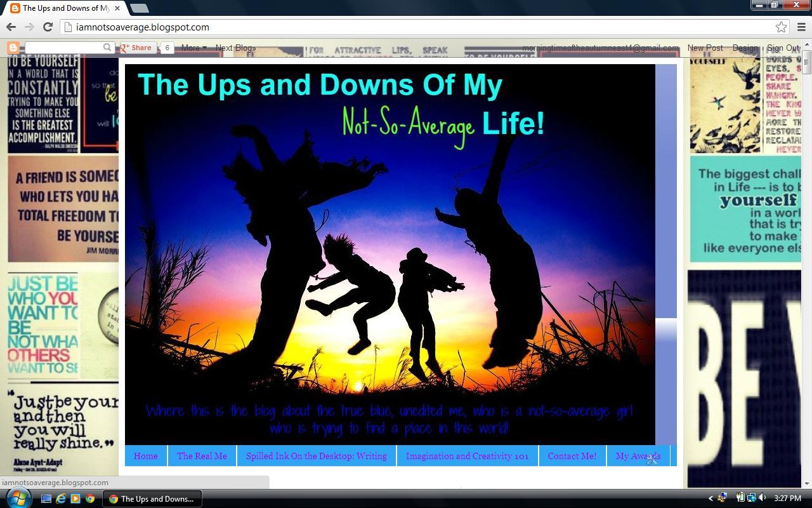812x508 pixels.
Task: Show hidden tray icons arrow
Action: coord(710,498)
